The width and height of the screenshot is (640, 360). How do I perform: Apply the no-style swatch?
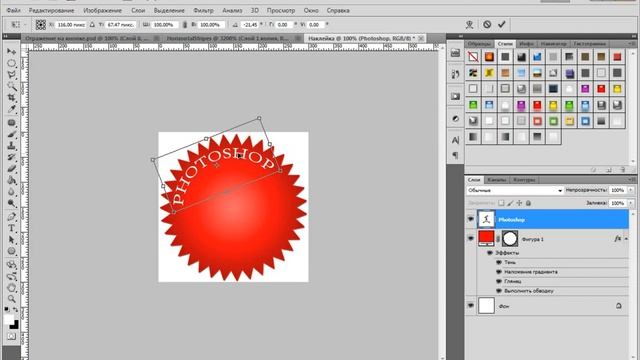click(473, 57)
